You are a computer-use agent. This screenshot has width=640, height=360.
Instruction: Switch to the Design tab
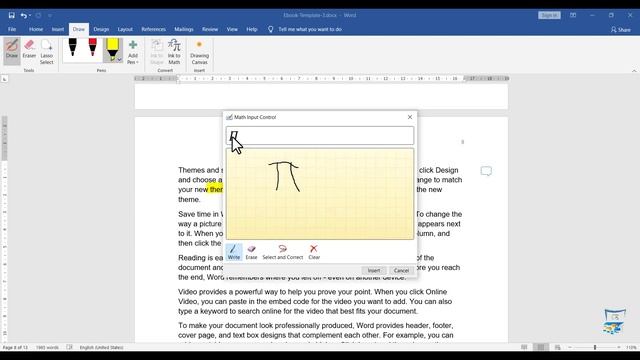[101, 29]
